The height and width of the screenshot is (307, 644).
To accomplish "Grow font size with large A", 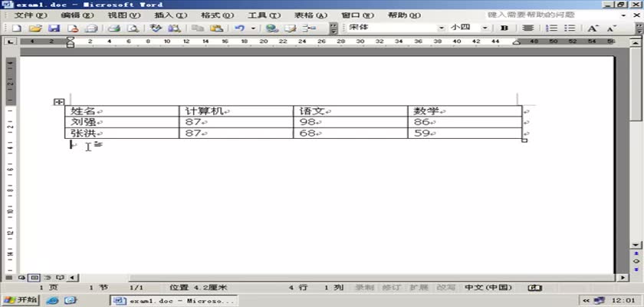I will (592, 28).
